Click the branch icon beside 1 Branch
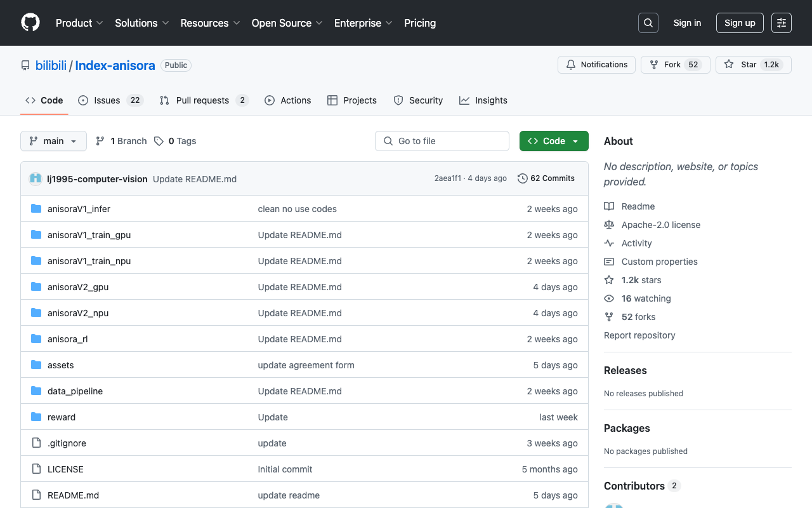 (x=100, y=141)
